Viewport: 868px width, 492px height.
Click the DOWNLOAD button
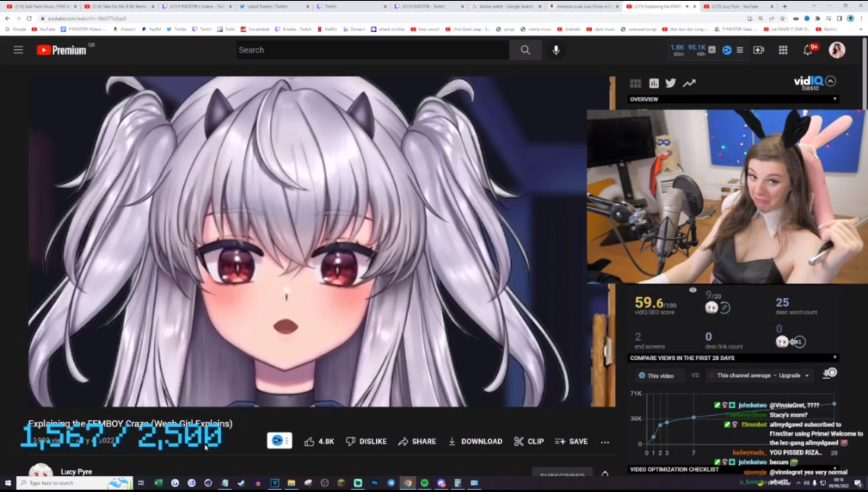tap(475, 441)
